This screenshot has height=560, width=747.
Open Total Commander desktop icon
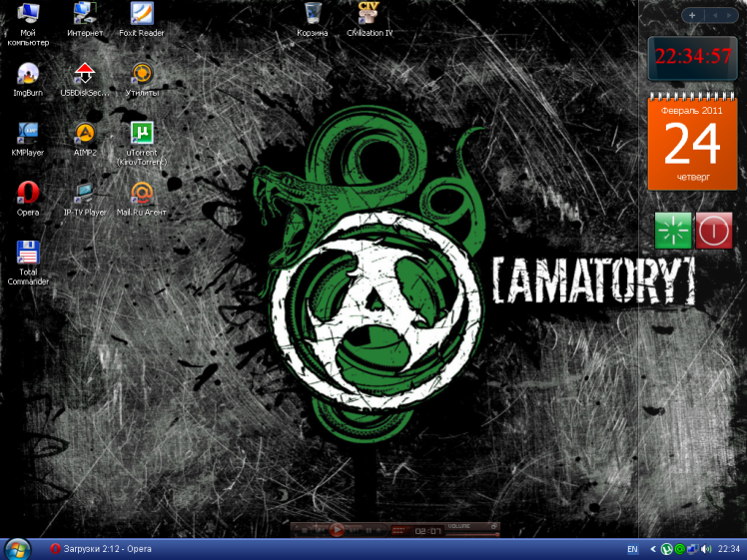[28, 263]
